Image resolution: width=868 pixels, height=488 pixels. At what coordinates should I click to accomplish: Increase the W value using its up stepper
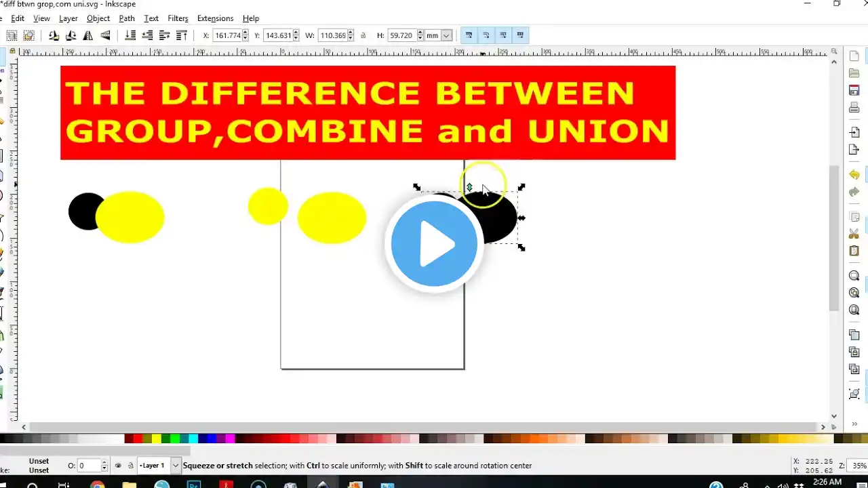[x=350, y=33]
